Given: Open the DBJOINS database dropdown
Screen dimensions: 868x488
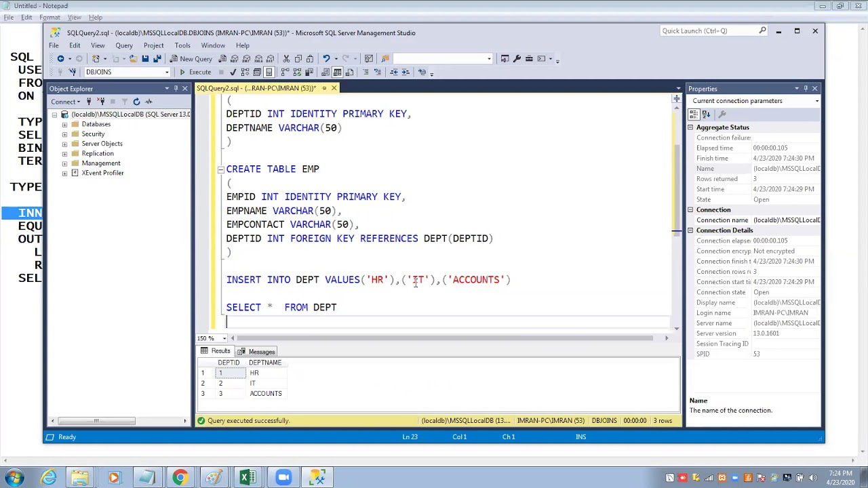Looking at the screenshot, I should point(167,72).
